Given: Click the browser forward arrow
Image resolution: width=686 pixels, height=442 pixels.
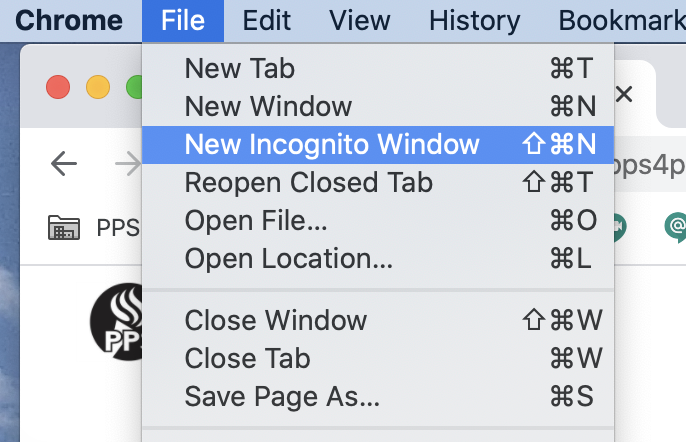Looking at the screenshot, I should (x=128, y=164).
